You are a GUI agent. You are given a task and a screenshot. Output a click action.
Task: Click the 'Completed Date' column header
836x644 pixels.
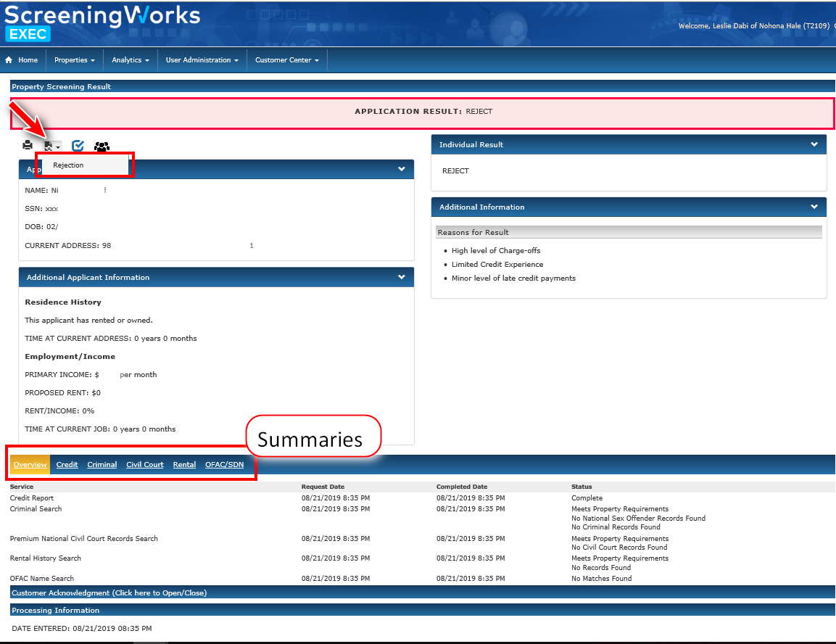pos(462,487)
